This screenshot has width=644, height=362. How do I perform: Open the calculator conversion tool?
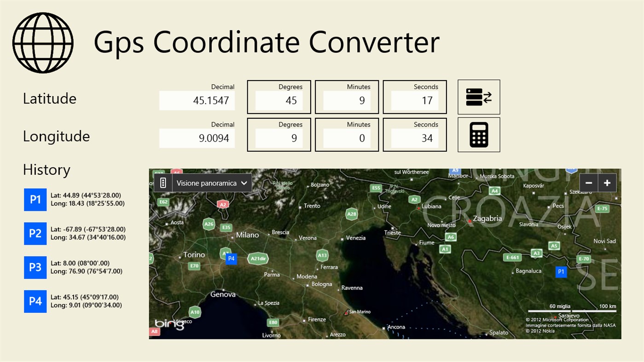coord(478,134)
